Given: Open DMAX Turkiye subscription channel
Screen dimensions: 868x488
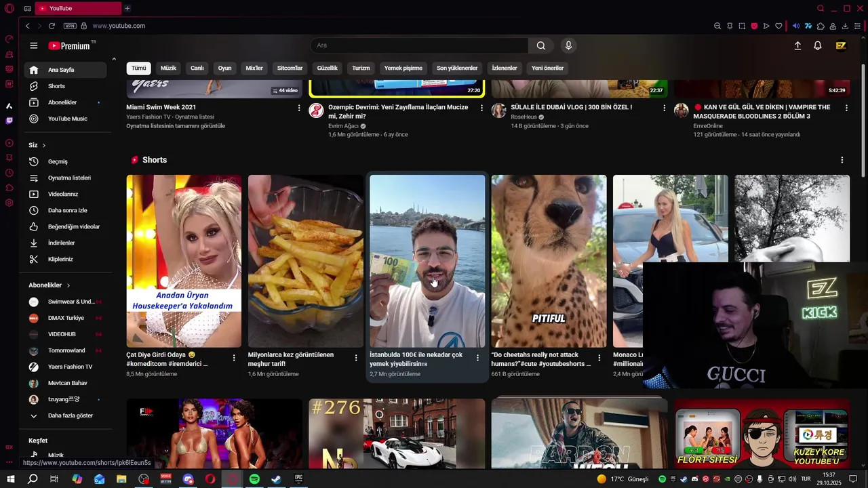Looking at the screenshot, I should (65, 318).
